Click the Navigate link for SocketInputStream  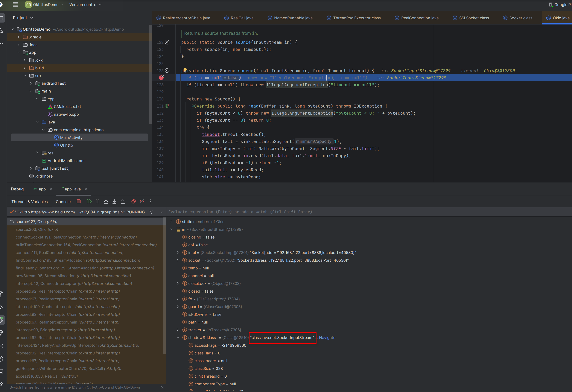327,338
